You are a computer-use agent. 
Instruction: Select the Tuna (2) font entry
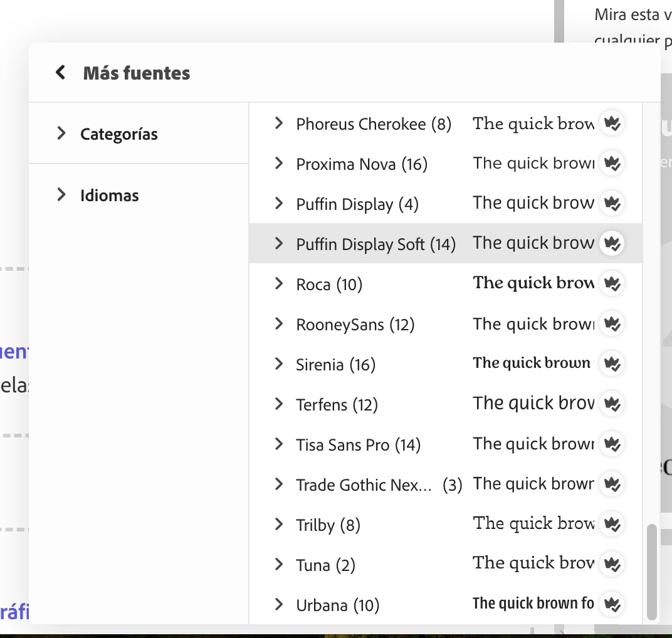326,565
